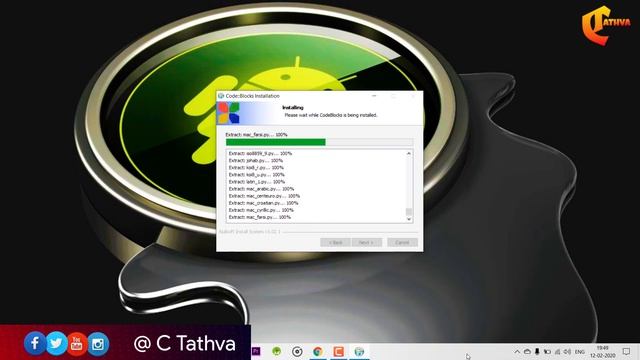Open the green round app in the taskbar
Image resolution: width=640 pixels, height=360 pixels.
[277, 351]
